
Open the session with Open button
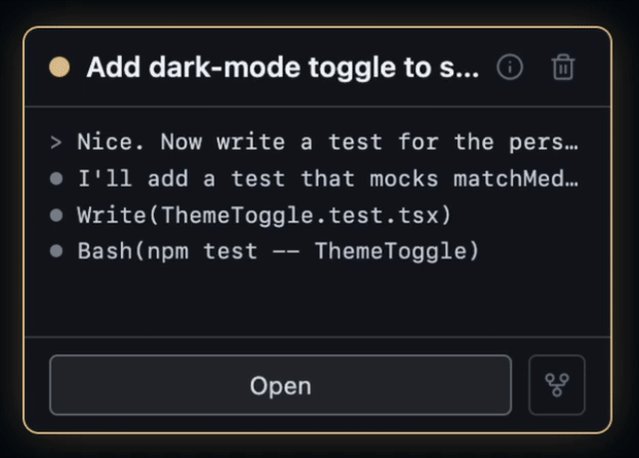pyautogui.click(x=280, y=385)
